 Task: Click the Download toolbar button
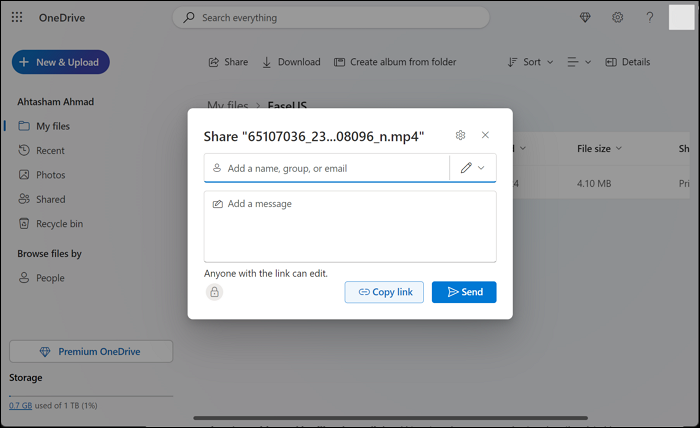pos(291,62)
